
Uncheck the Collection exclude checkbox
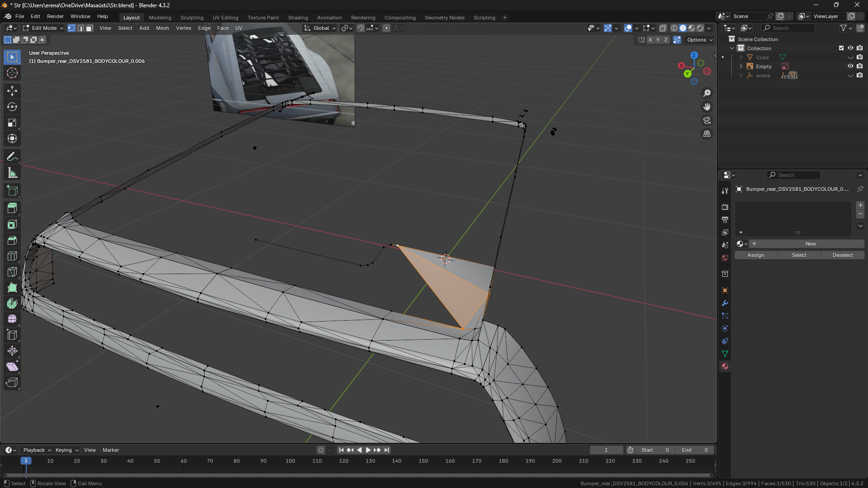click(841, 48)
